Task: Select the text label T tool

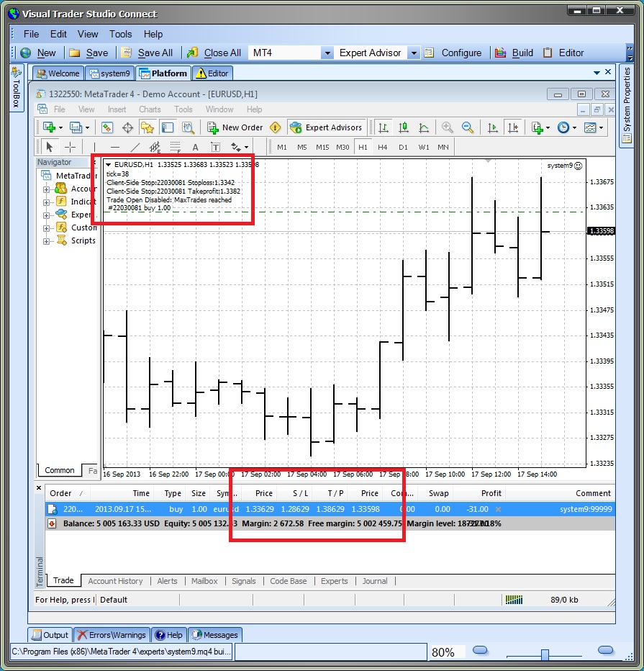Action: click(216, 147)
